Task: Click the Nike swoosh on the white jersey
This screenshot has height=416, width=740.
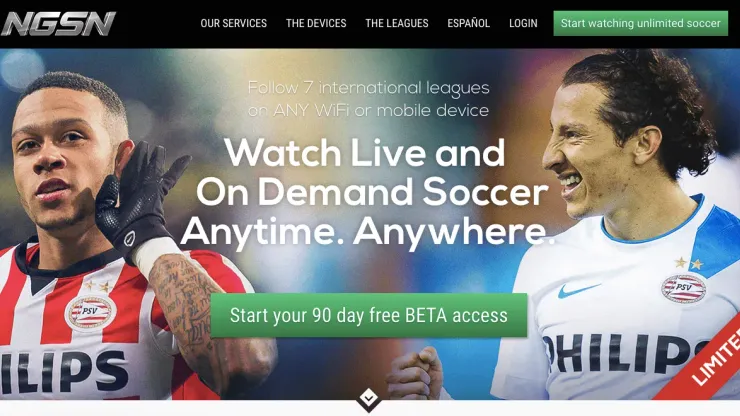Action: click(x=579, y=290)
